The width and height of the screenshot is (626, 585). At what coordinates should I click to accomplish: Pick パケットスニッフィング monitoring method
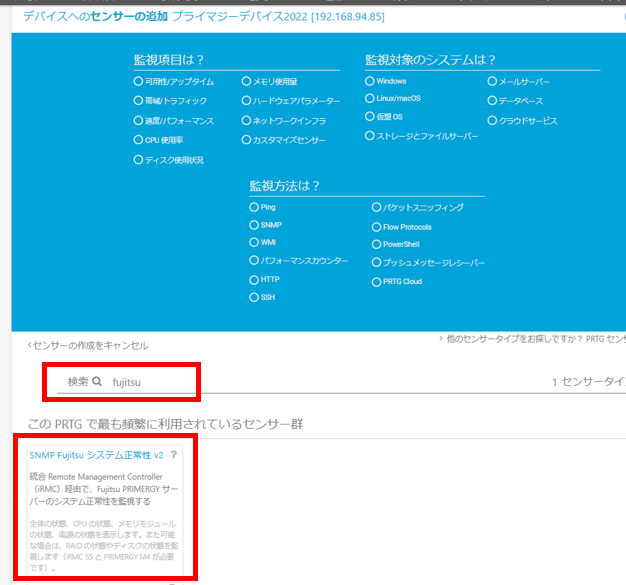(376, 207)
